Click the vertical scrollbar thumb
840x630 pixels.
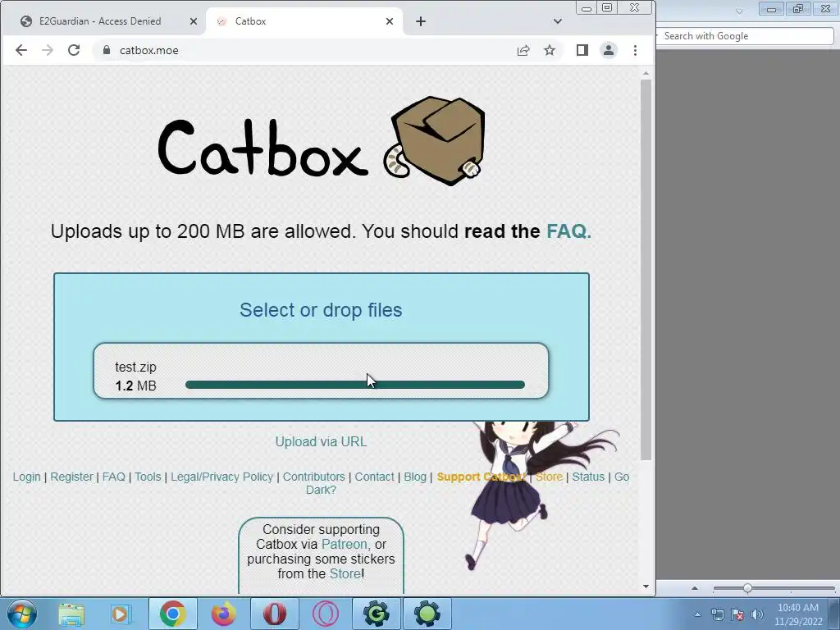coord(646,269)
